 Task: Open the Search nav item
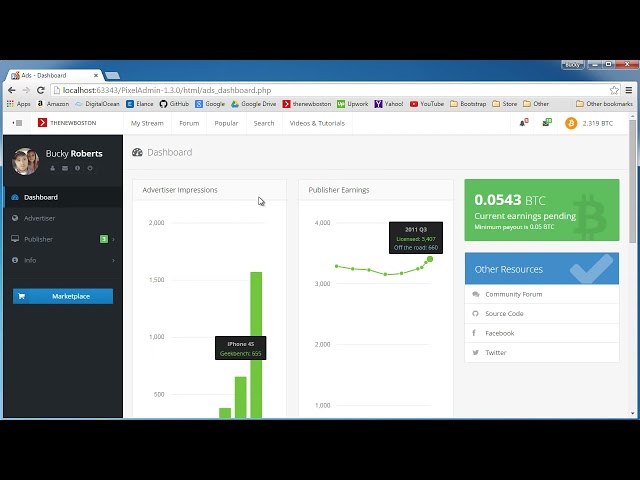click(x=264, y=123)
